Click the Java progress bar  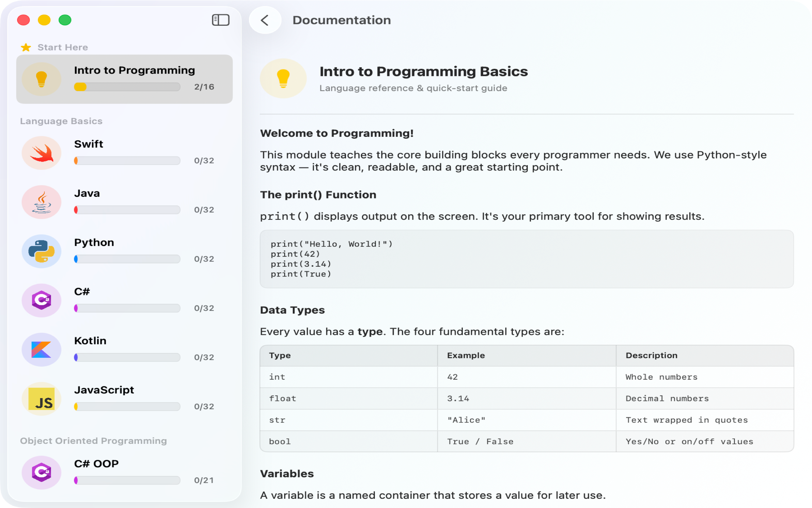[127, 210]
